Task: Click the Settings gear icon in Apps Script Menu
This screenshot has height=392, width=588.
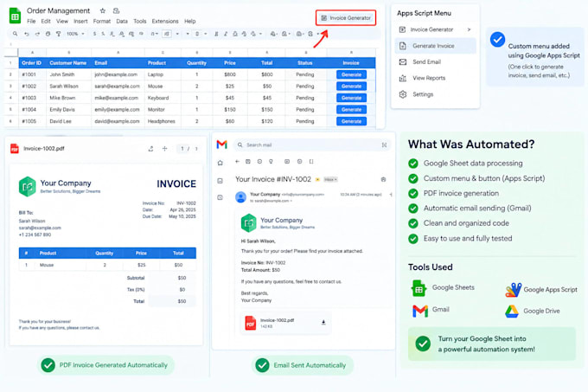Action: point(403,94)
